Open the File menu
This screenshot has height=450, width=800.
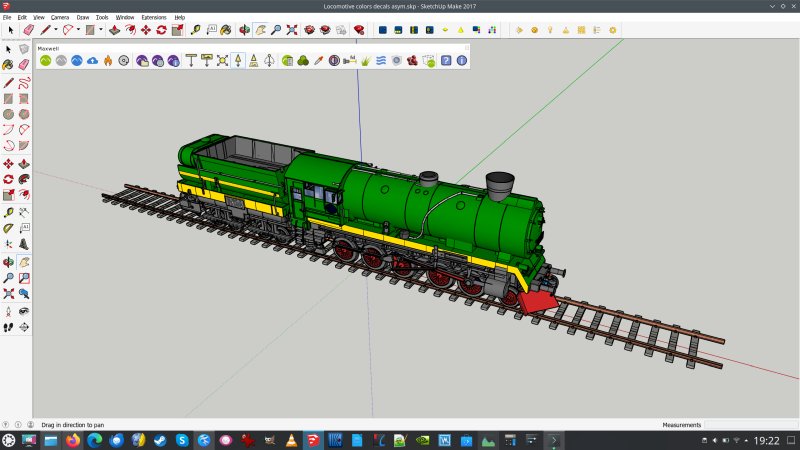click(7, 17)
